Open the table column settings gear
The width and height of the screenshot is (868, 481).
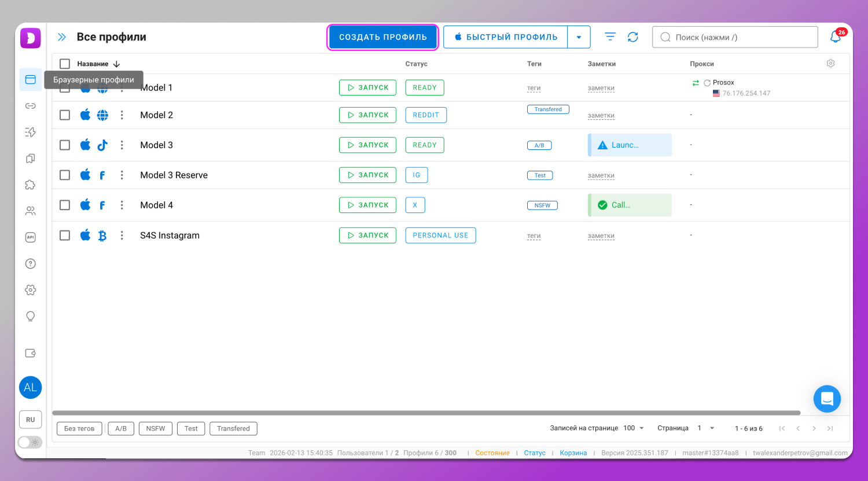point(830,64)
